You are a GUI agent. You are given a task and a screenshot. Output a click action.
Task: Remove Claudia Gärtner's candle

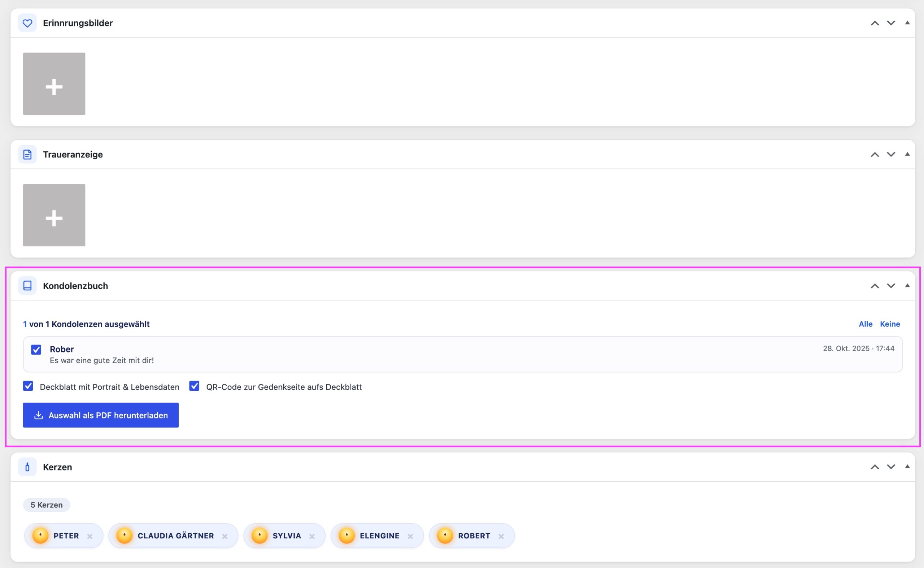(x=225, y=536)
